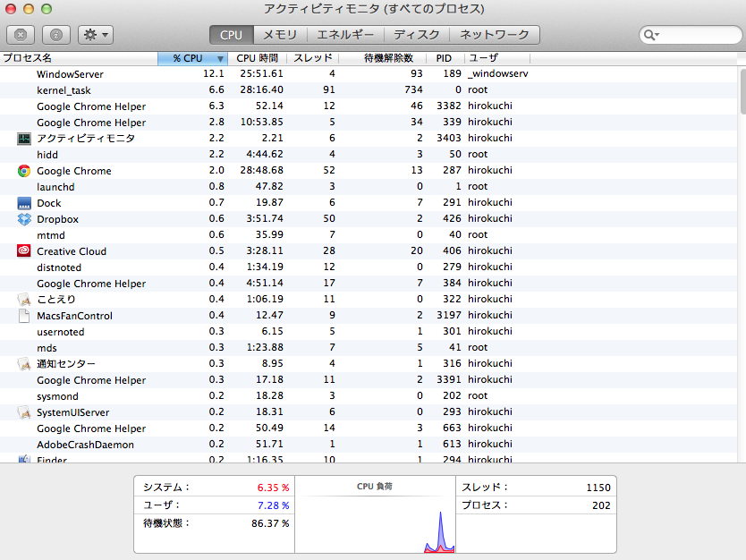The width and height of the screenshot is (746, 560).
Task: Select the WindowServer process row
Action: (x=369, y=73)
